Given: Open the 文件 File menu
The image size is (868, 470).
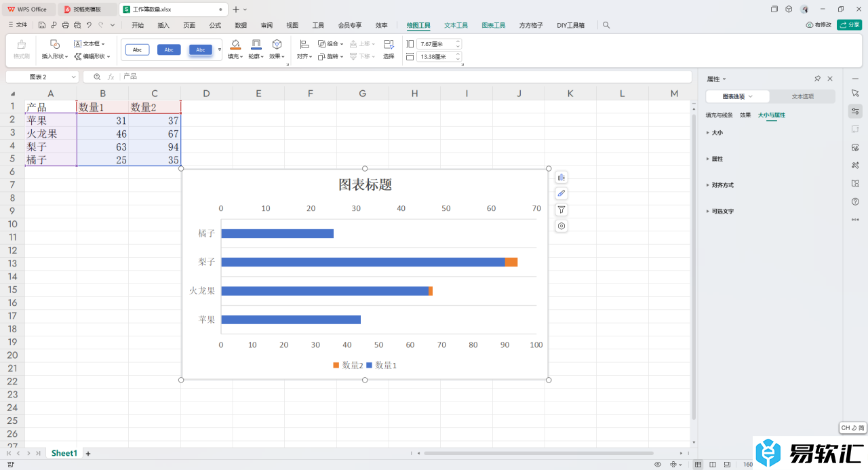Looking at the screenshot, I should [18, 25].
